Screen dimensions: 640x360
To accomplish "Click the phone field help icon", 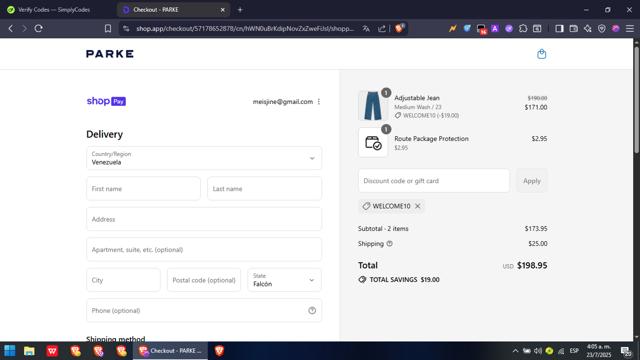I will [312, 311].
